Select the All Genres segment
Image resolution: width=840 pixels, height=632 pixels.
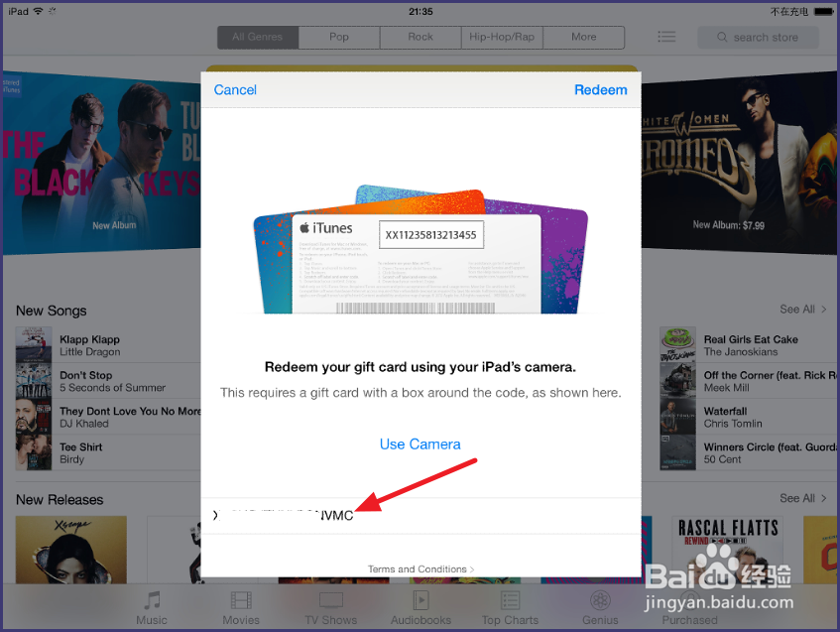258,37
